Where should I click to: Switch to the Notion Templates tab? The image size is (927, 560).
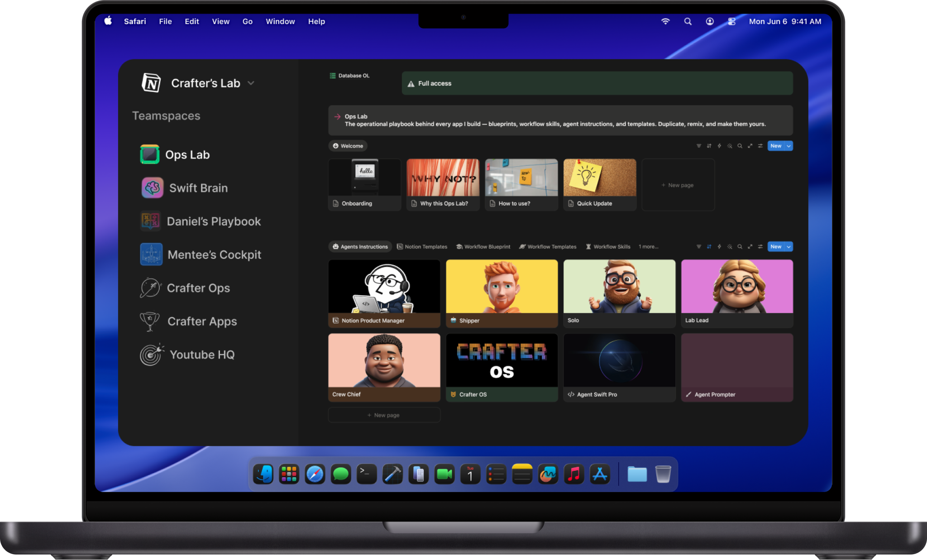[x=422, y=247]
